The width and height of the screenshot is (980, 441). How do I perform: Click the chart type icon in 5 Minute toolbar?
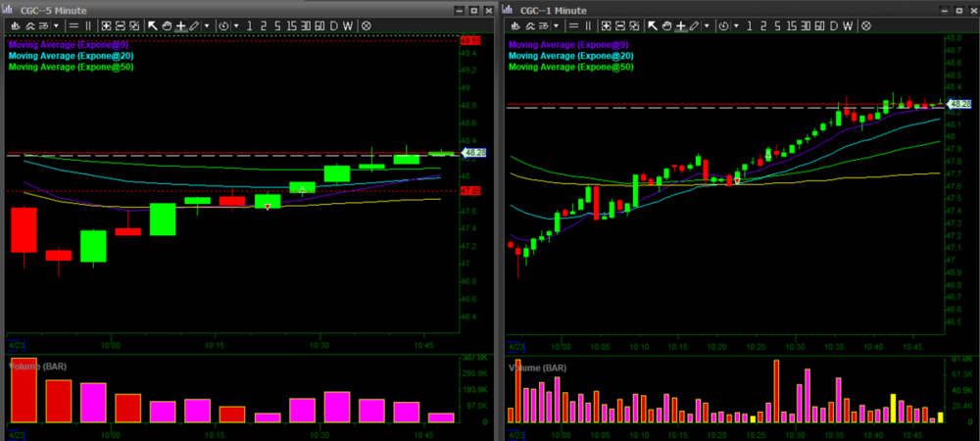tap(16, 25)
